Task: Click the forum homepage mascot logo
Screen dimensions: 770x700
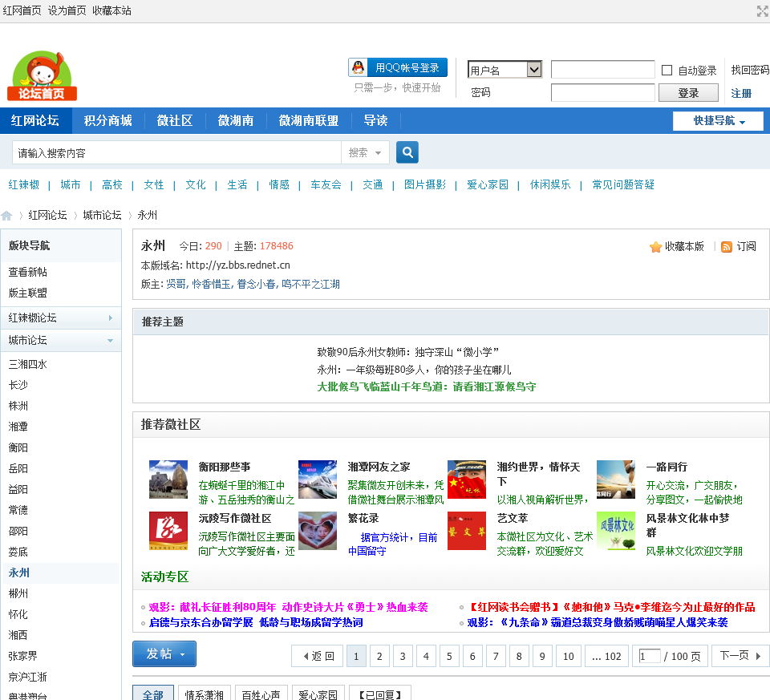Action: (x=43, y=76)
